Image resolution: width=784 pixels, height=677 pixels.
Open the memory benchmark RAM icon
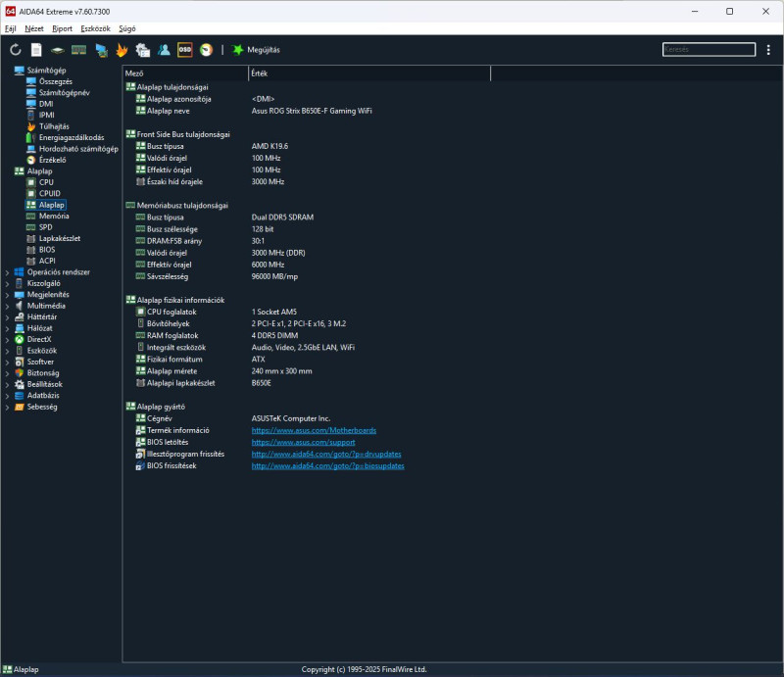[79, 50]
